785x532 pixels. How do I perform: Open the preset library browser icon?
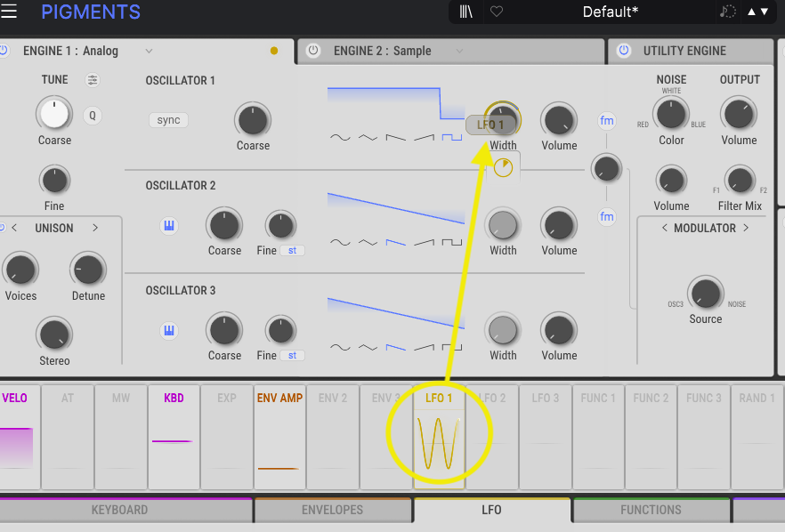click(466, 12)
